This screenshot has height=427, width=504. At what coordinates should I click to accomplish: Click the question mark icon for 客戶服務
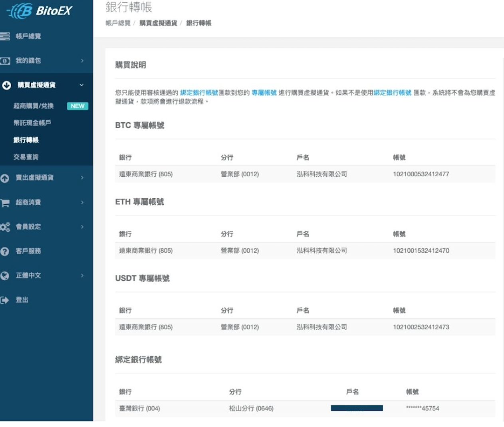tap(5, 251)
